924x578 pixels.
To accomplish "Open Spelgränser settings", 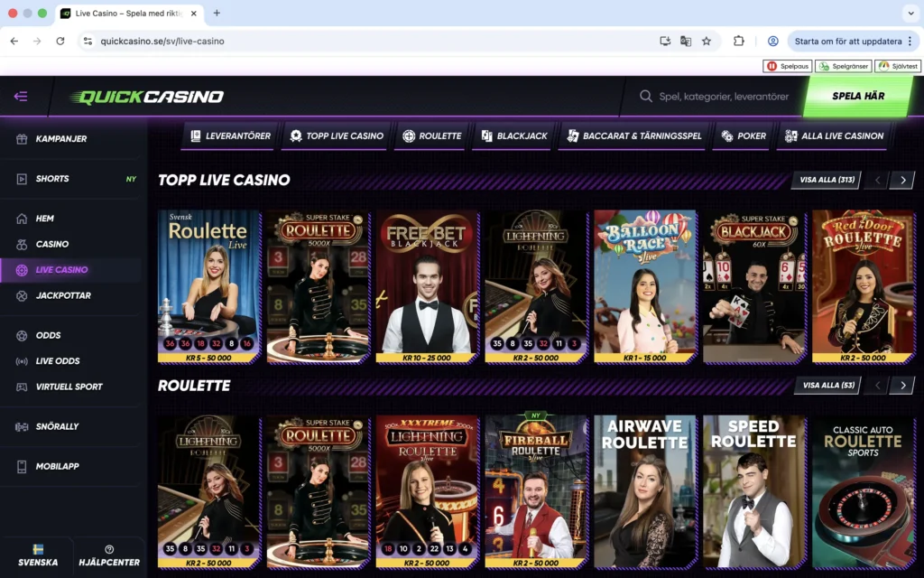I will pos(843,65).
